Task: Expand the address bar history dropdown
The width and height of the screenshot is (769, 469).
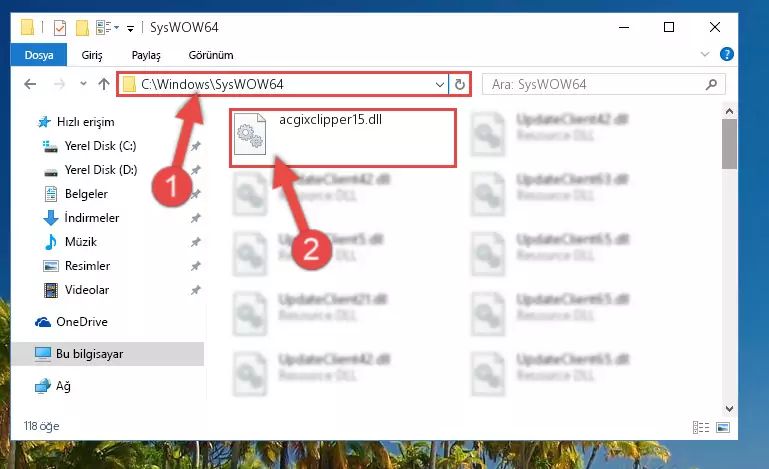Action: [439, 84]
